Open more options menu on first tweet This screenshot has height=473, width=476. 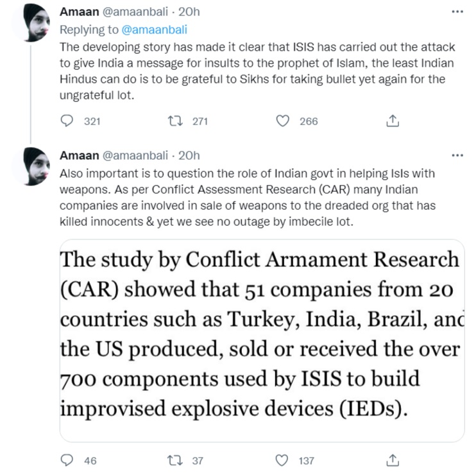[457, 12]
